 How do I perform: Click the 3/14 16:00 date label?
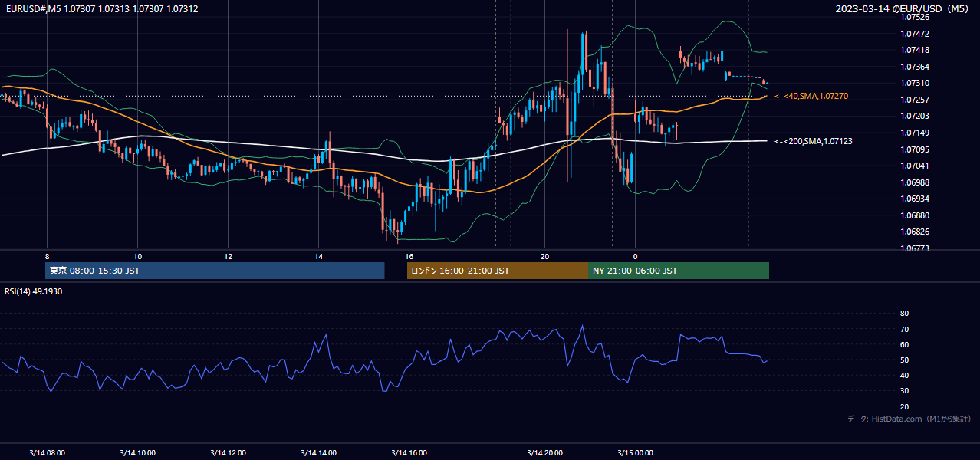pos(409,452)
